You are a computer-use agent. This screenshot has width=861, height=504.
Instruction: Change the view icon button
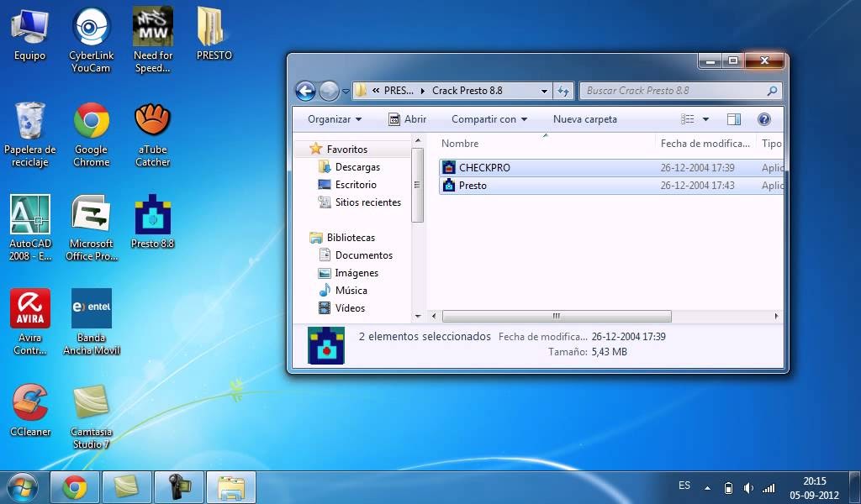(688, 119)
